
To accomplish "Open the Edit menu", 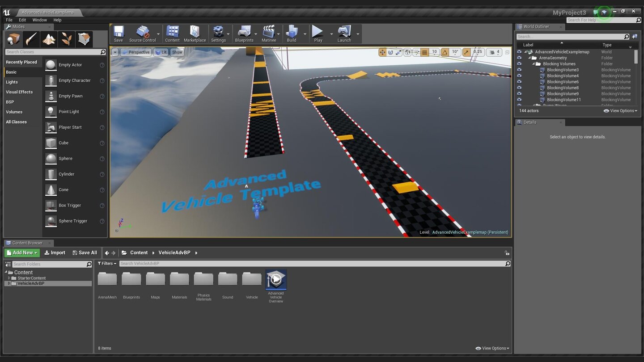I will pyautogui.click(x=22, y=20).
